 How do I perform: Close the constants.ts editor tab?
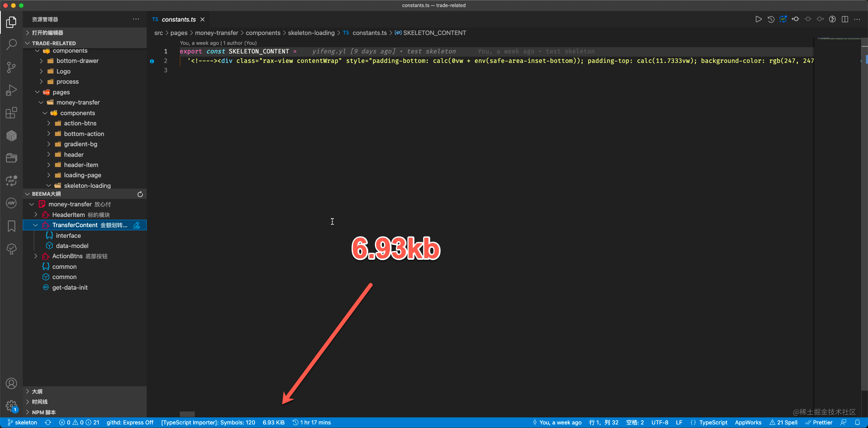[203, 19]
